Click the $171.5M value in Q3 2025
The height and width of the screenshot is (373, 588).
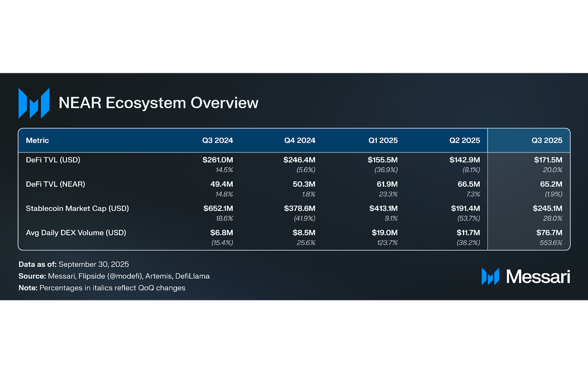548,160
